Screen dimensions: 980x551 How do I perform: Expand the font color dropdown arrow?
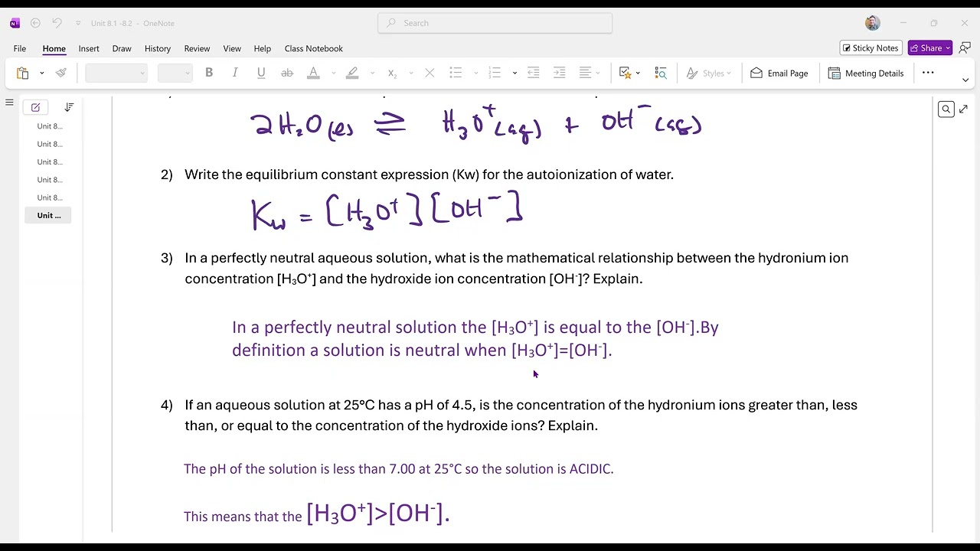tap(333, 73)
